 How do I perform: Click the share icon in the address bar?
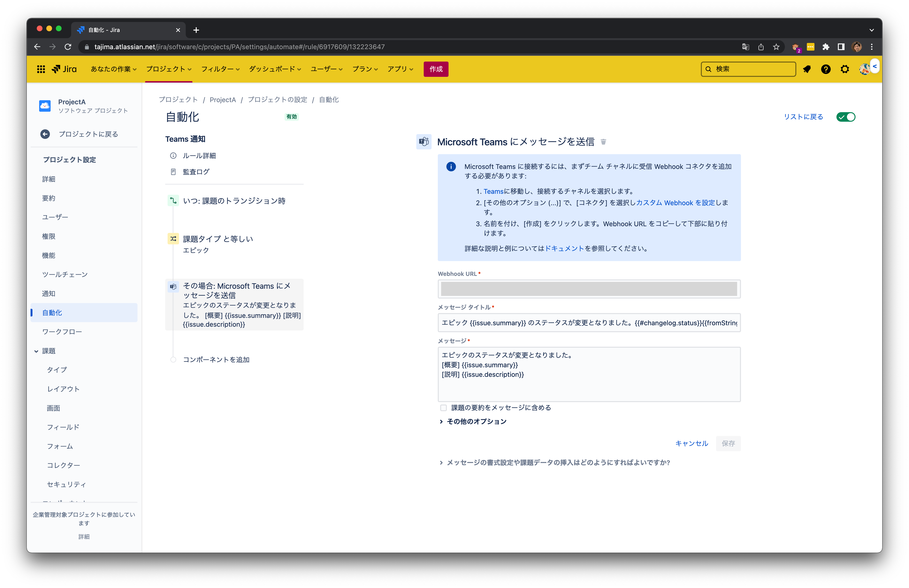[x=761, y=47]
